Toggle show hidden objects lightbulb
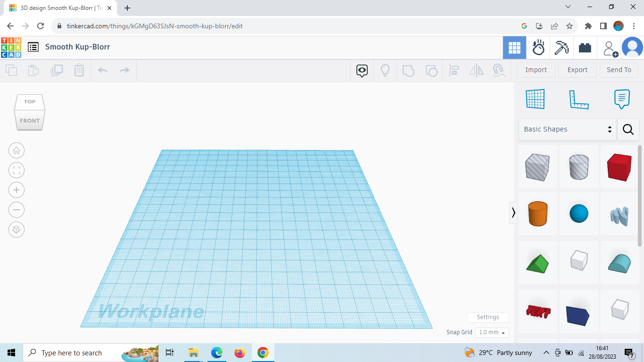 coord(385,70)
